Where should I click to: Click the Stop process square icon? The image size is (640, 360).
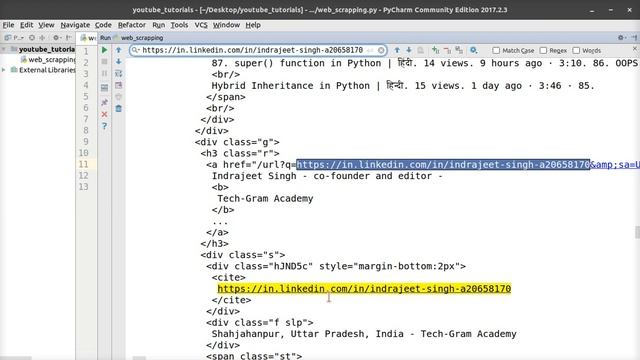(x=104, y=62)
